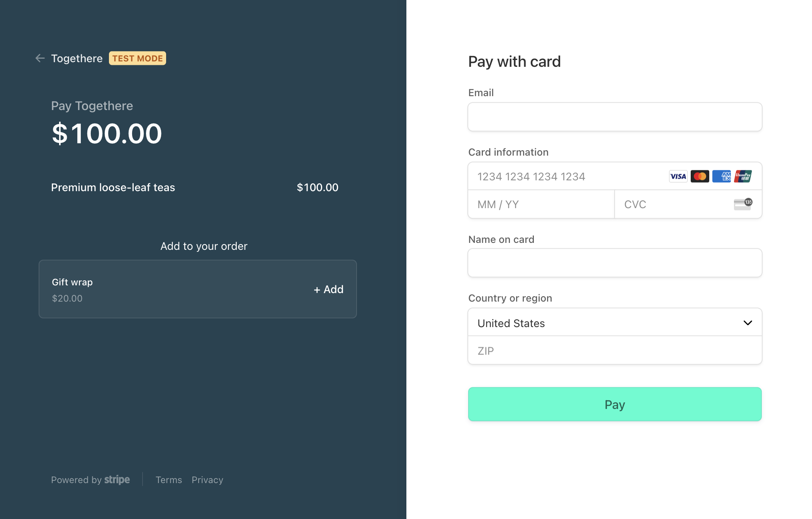
Task: Click the ZIP code field
Action: point(615,350)
